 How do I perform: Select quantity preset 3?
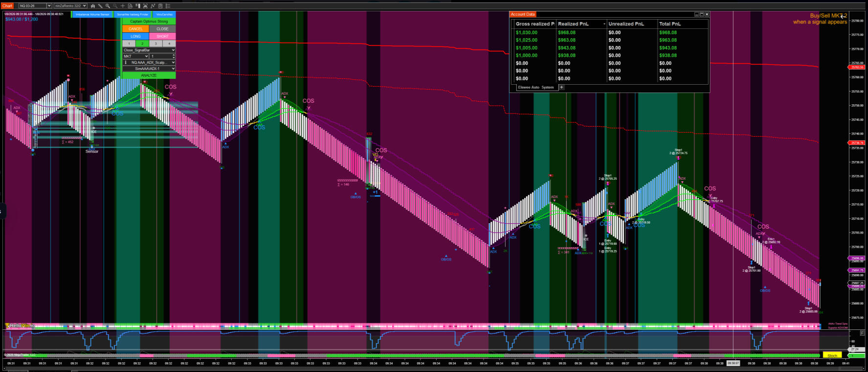pos(156,44)
